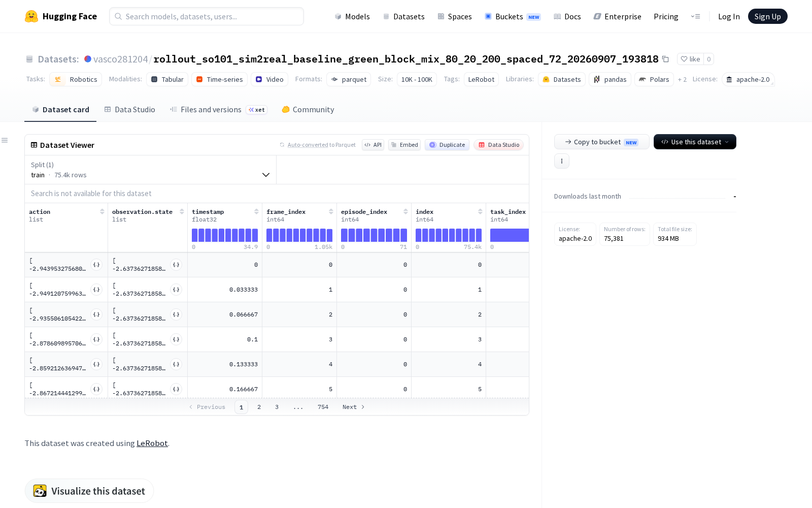Screen dimensions: 812x508
Task: Toggle the left sidebar outline icon
Action: tap(5, 140)
